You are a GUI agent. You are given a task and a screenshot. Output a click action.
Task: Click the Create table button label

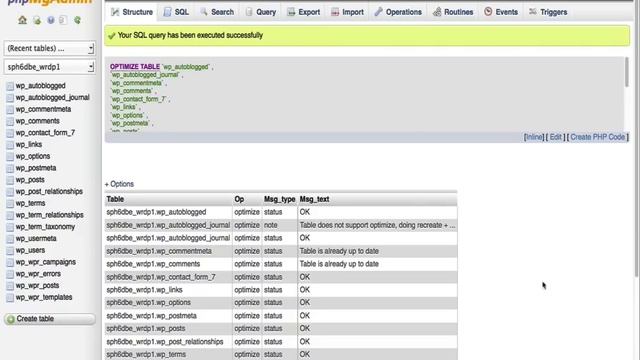pos(35,319)
